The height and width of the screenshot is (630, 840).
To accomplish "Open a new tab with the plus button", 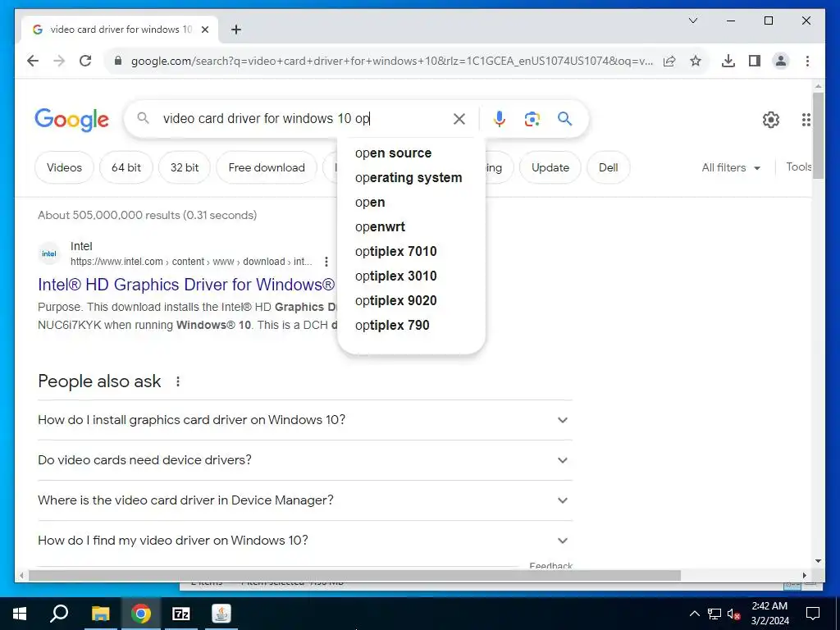I will [x=236, y=30].
